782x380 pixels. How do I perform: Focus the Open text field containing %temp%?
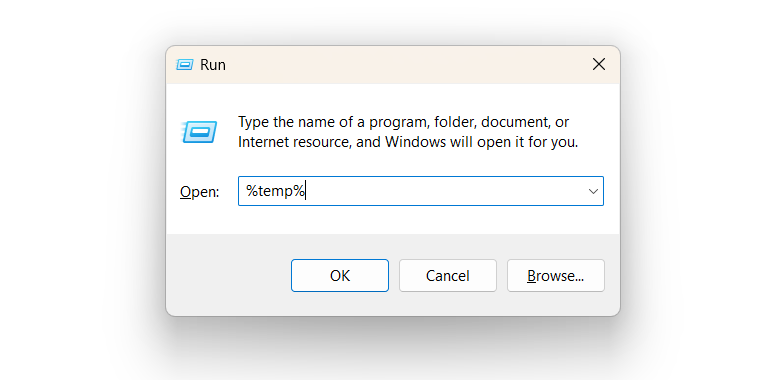pyautogui.click(x=420, y=191)
